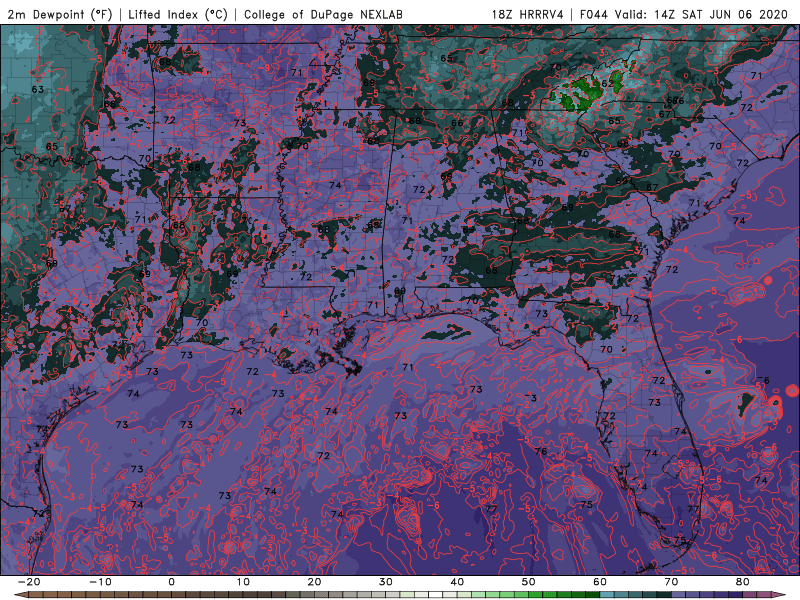The image size is (800, 600).
Task: Click the 0 label on the color scale
Action: [x=171, y=582]
